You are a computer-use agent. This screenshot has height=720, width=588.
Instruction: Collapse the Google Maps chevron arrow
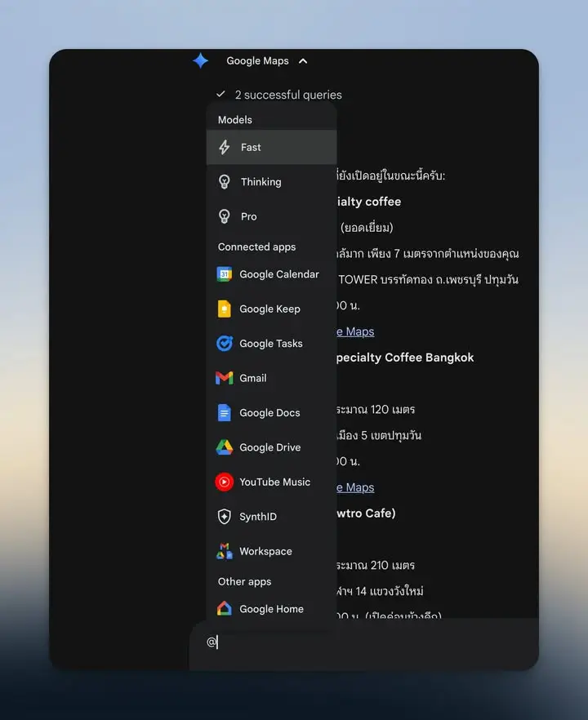click(303, 61)
